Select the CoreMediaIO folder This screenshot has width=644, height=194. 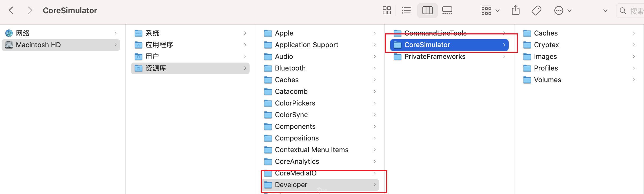tap(320, 173)
